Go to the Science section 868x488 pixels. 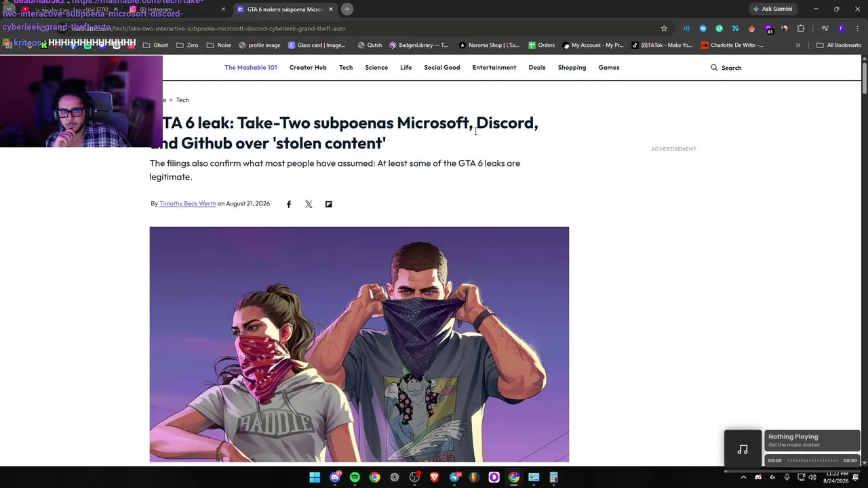coord(376,68)
